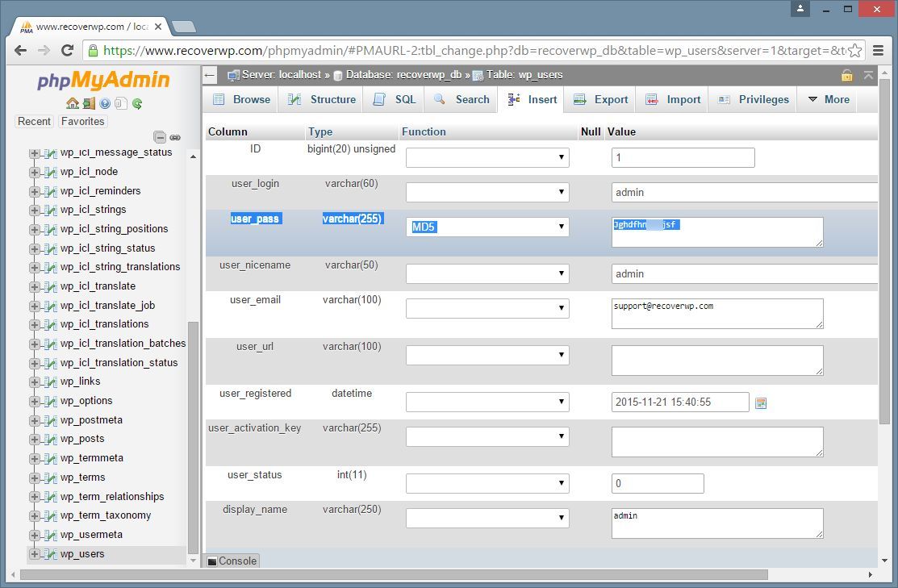Switch to the Browse tab
This screenshot has width=898, height=588.
(241, 100)
